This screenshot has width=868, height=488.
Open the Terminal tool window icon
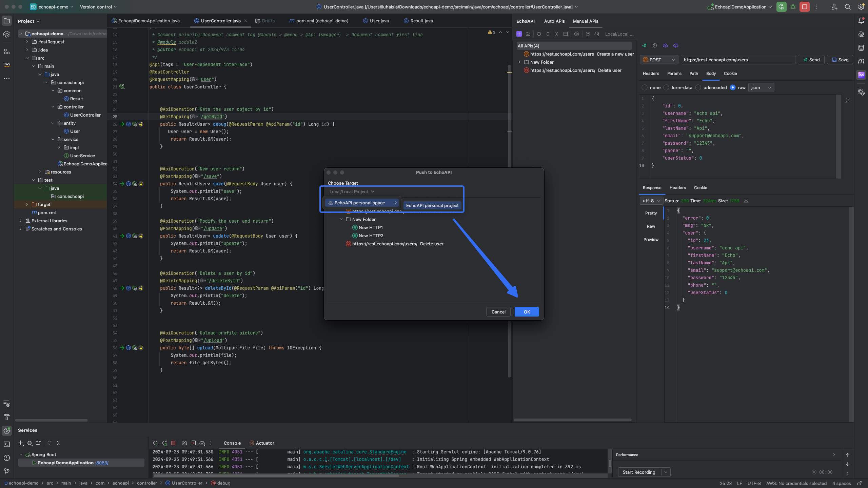coord(7,444)
